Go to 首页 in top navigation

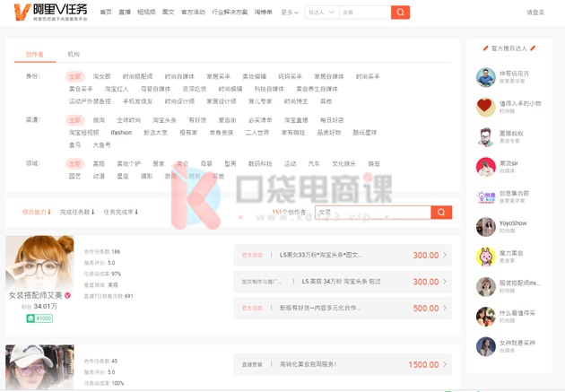click(x=106, y=13)
